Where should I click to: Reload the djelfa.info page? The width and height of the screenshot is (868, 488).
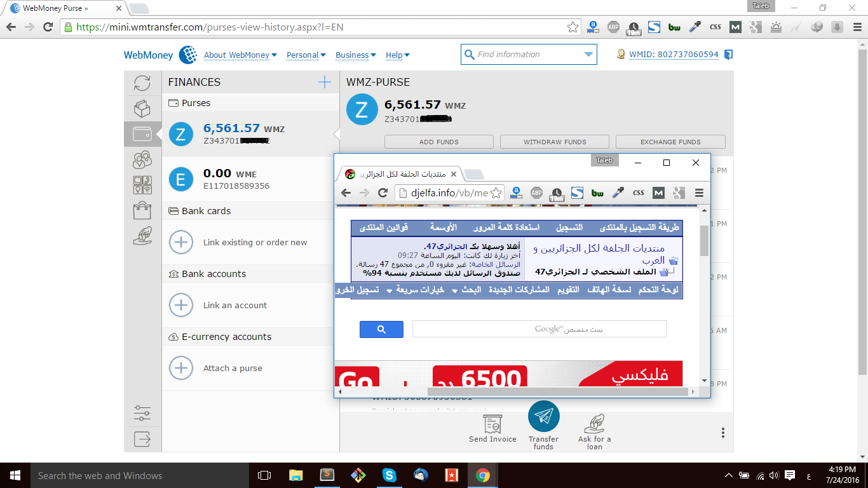383,193
